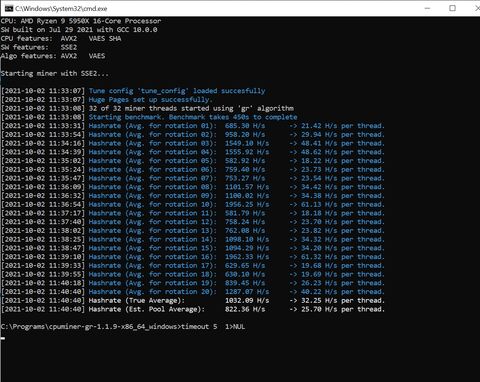The width and height of the screenshot is (480, 382).
Task: Click the rotation 06 hashrate '759.40 H/s'
Action: coord(245,169)
